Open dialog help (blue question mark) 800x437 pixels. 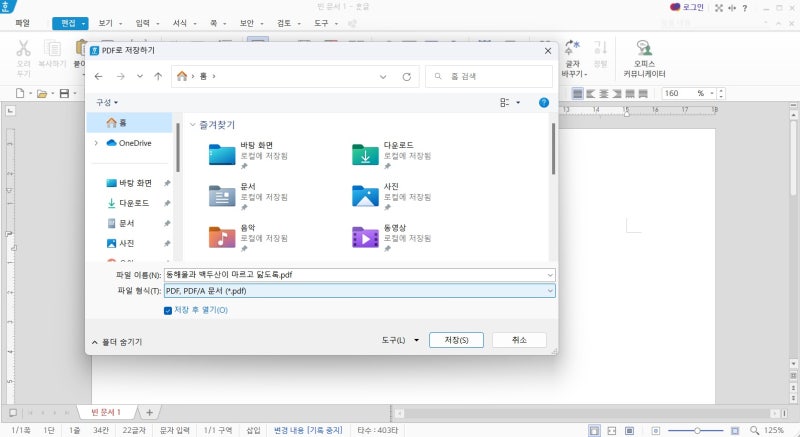click(544, 102)
